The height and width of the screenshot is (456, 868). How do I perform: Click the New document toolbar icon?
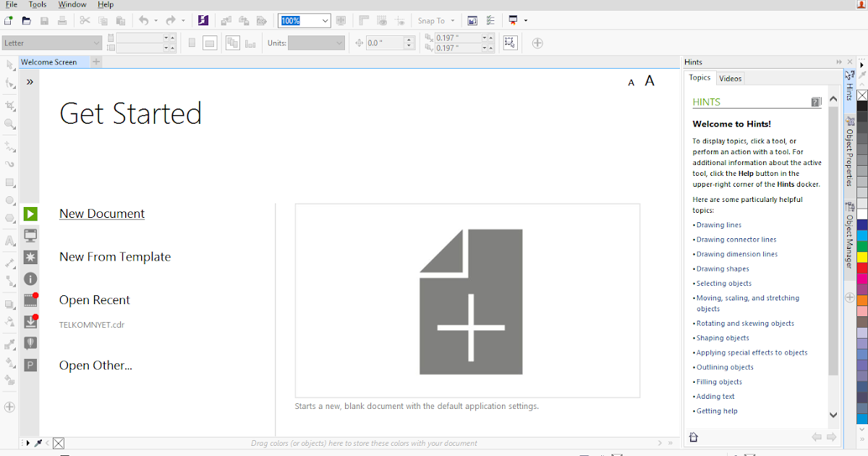point(9,21)
